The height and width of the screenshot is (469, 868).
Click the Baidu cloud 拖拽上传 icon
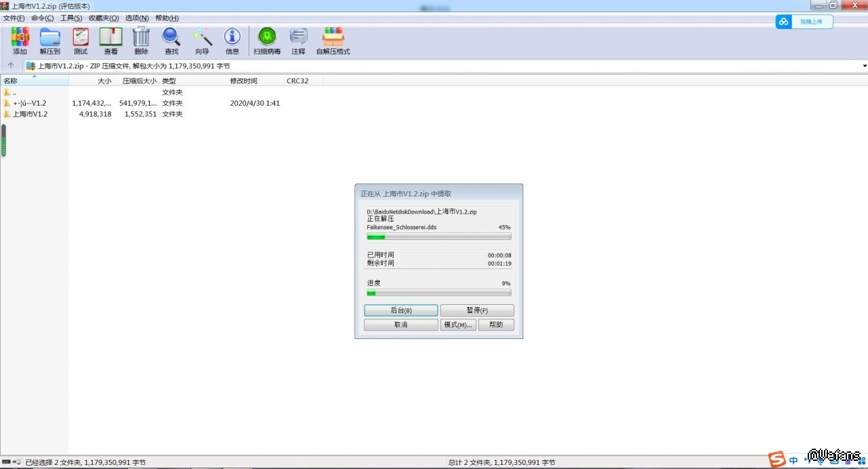pos(784,22)
